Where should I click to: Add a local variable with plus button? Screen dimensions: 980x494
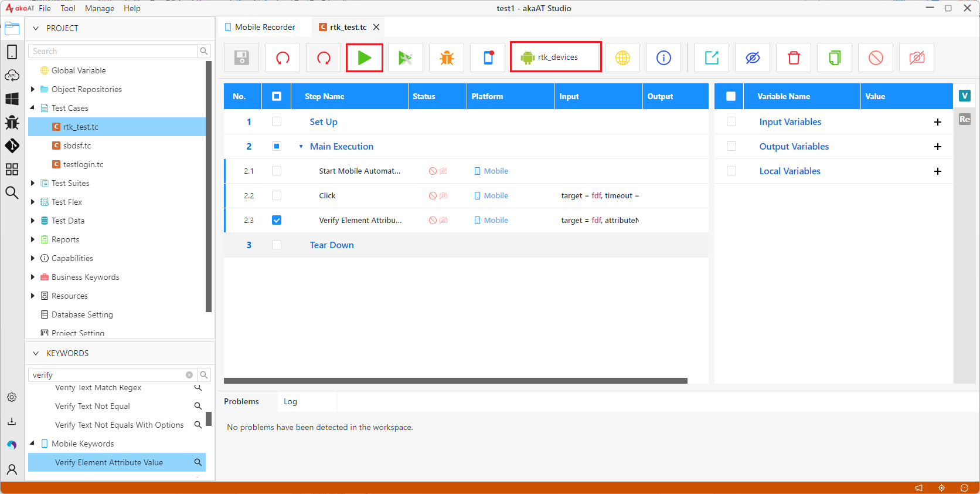tap(938, 171)
